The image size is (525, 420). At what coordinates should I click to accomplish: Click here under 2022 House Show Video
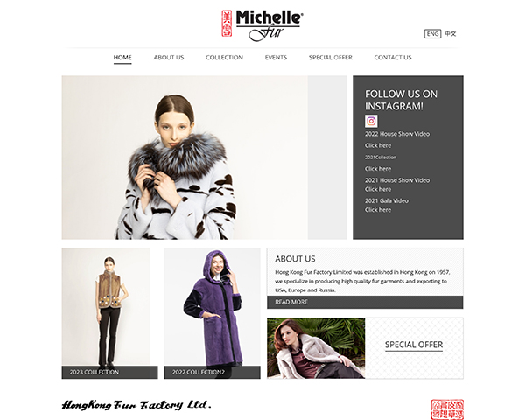[x=378, y=145]
